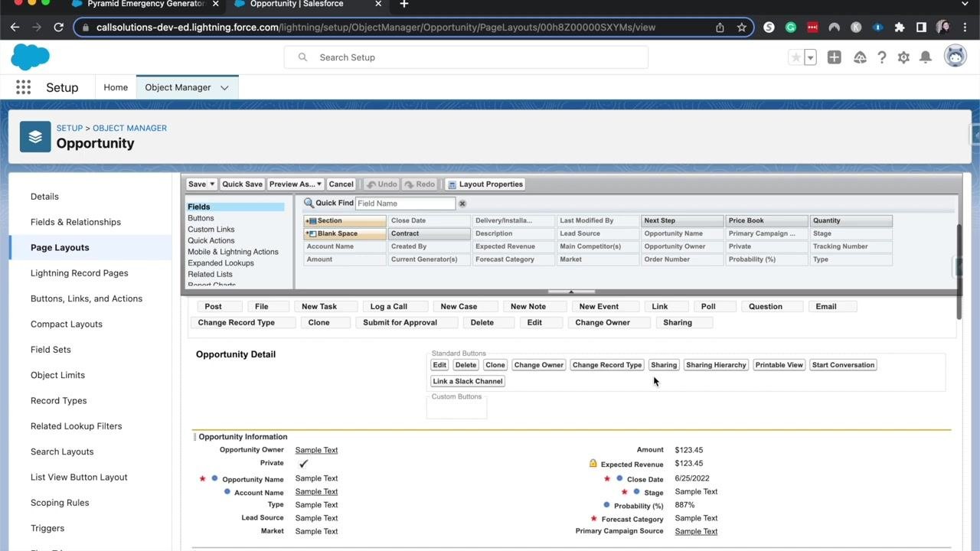Screen dimensions: 980x551
Task: Click the Quick Save button
Action: tap(242, 184)
